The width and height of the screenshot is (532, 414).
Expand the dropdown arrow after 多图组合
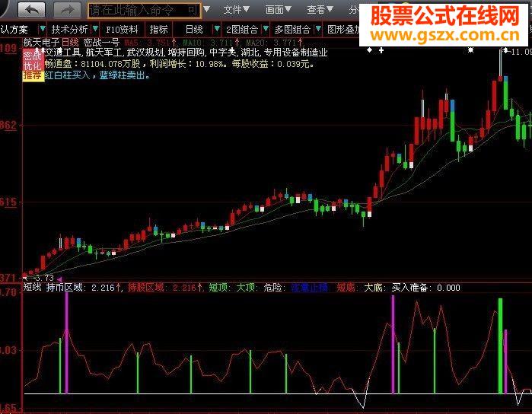[x=318, y=29]
